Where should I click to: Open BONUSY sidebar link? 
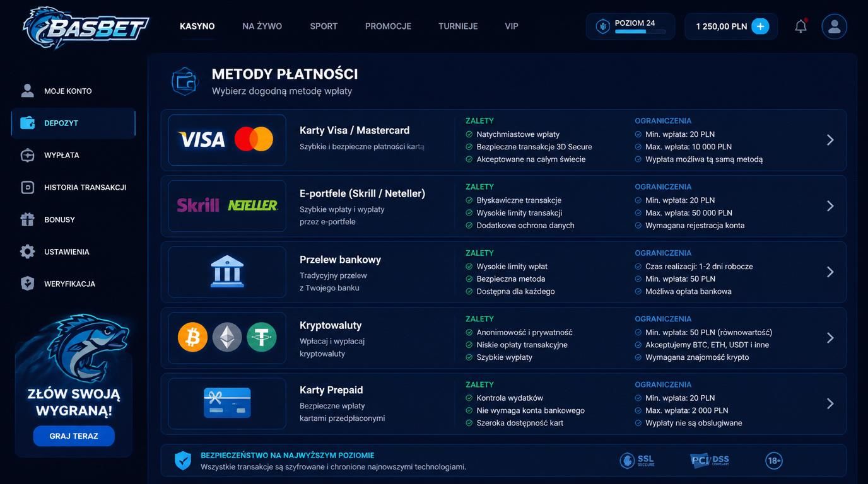(x=60, y=219)
